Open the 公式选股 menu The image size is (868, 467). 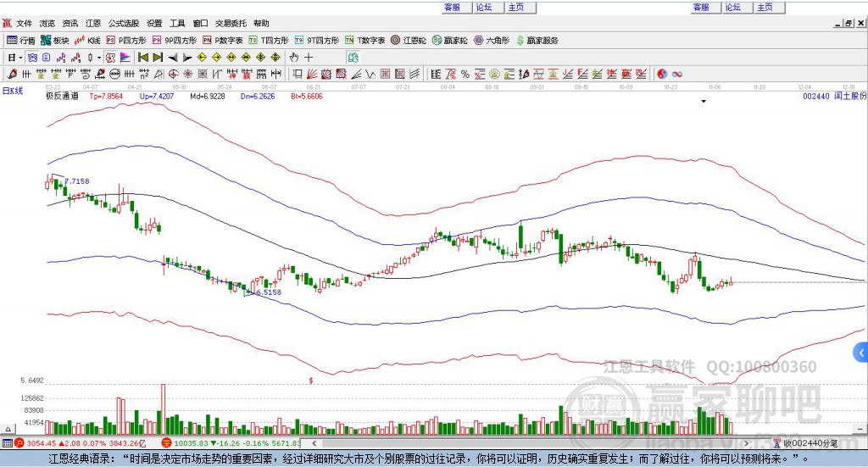(x=124, y=23)
